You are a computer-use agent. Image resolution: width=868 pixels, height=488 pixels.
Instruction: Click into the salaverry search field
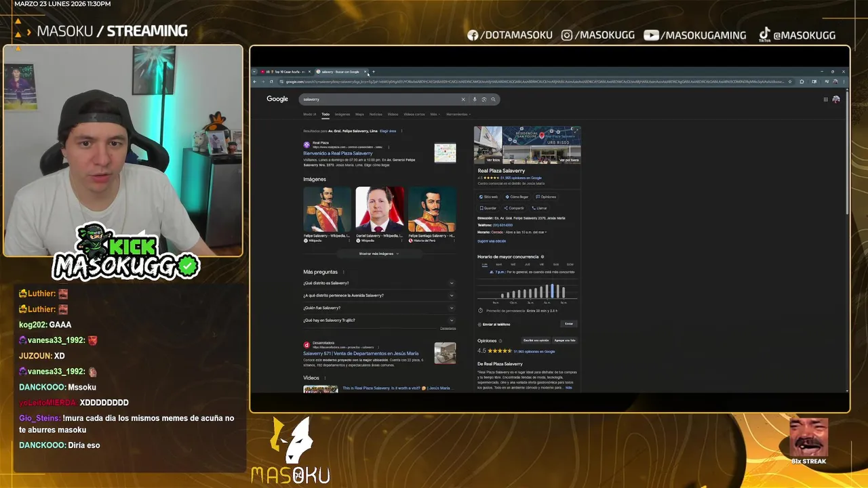point(380,99)
